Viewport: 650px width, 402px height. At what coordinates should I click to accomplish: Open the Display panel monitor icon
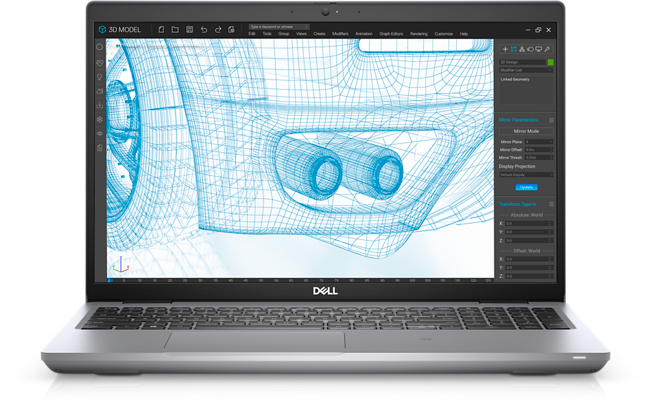(x=538, y=49)
